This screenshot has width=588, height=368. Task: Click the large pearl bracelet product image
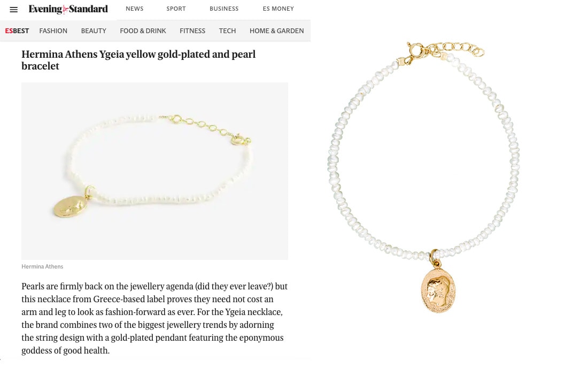(x=424, y=177)
